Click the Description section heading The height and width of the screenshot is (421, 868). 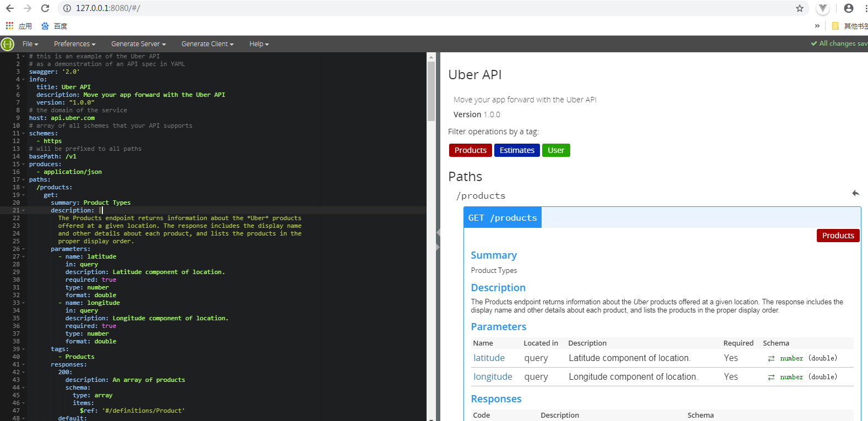498,288
